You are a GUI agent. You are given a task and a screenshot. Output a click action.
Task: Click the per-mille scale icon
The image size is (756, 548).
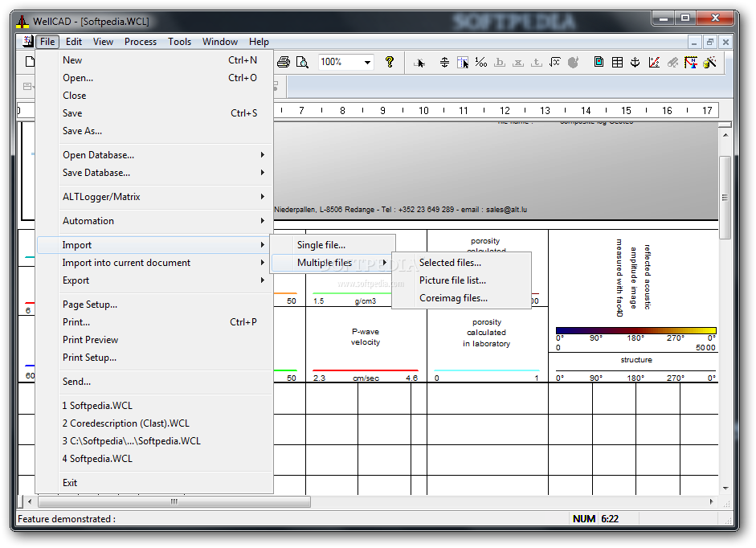[480, 62]
